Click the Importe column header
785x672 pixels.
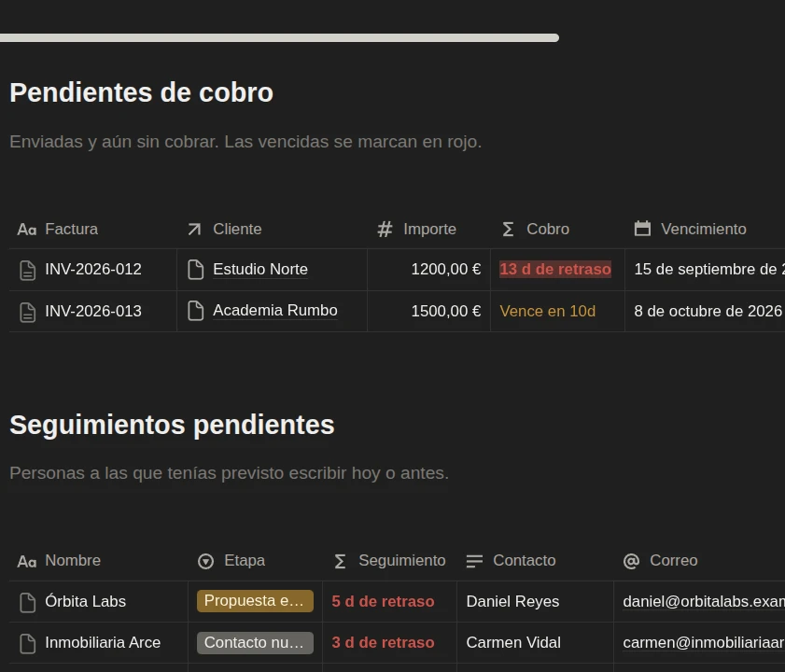[x=428, y=229]
